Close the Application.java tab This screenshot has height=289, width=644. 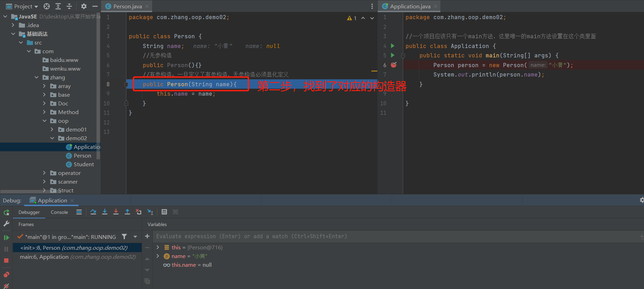click(435, 6)
